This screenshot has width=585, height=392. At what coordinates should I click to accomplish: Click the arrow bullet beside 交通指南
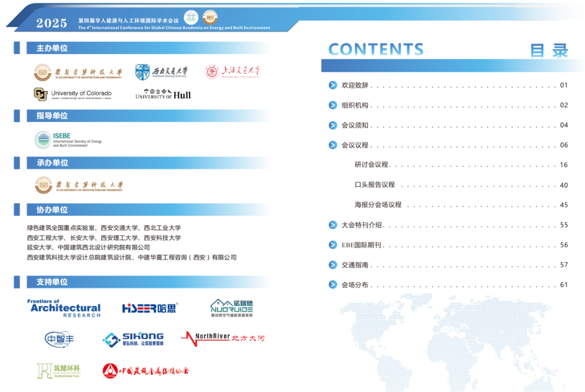pos(333,265)
